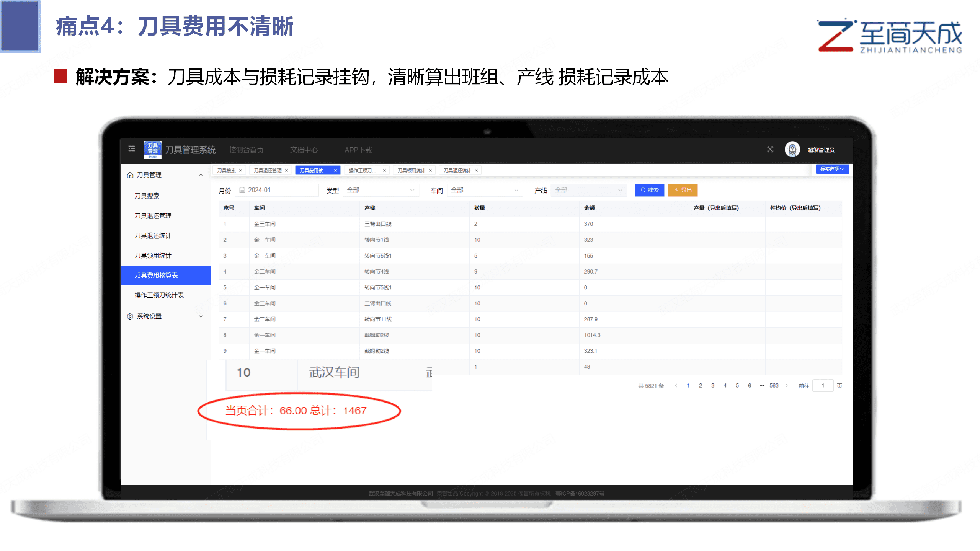Image resolution: width=980 pixels, height=551 pixels.
Task: Click the blue 搜索 button
Action: pos(649,190)
